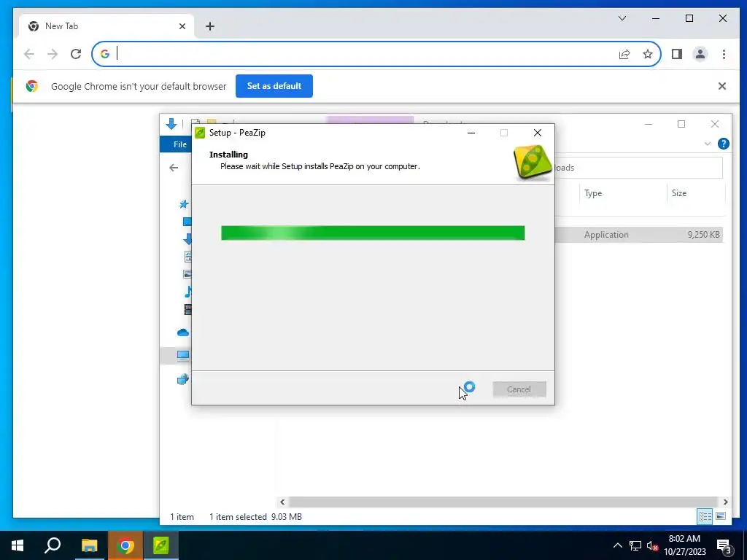Open File menu in File Explorer
The image size is (747, 560).
(179, 144)
